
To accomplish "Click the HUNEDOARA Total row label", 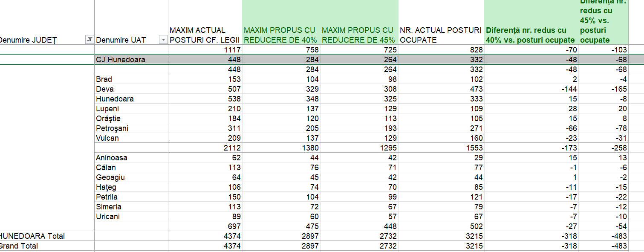I will [x=32, y=236].
